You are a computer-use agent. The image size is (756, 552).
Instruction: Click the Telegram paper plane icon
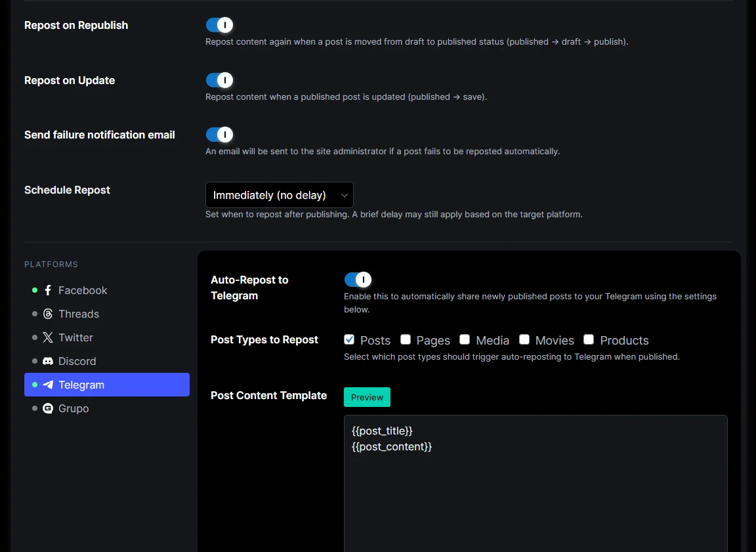click(x=48, y=385)
